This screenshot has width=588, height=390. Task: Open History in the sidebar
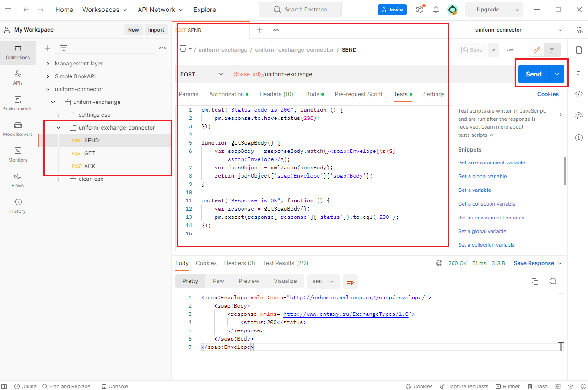click(18, 206)
